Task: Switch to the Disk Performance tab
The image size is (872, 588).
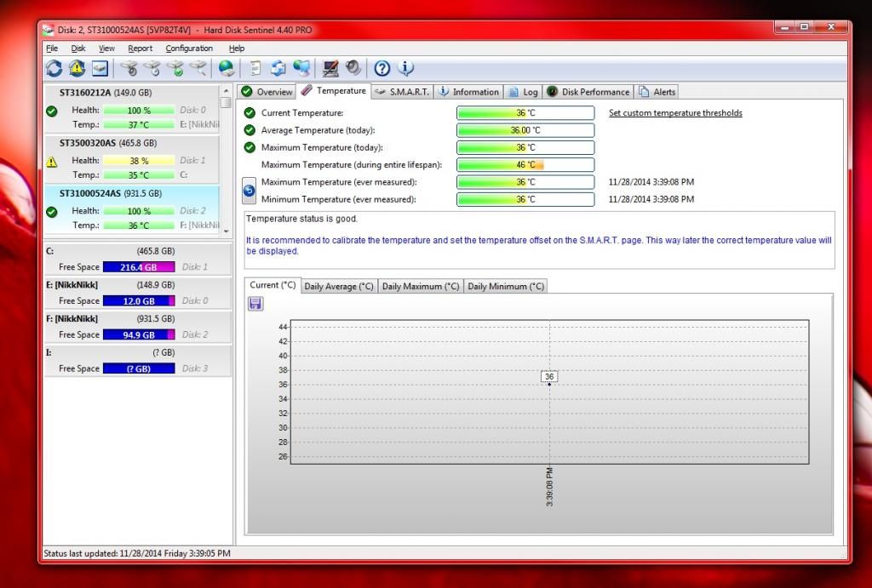Action: point(588,92)
